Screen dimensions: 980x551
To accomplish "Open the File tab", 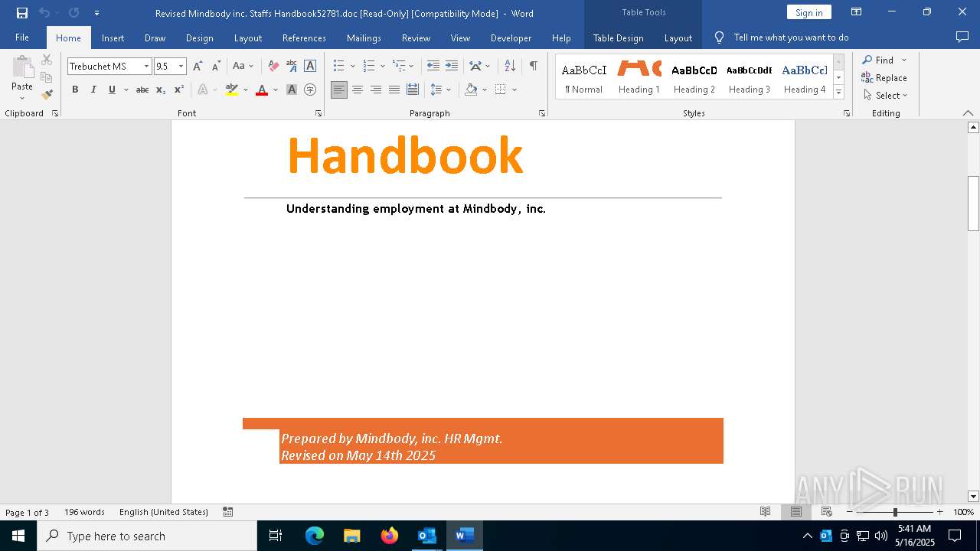I will [22, 37].
